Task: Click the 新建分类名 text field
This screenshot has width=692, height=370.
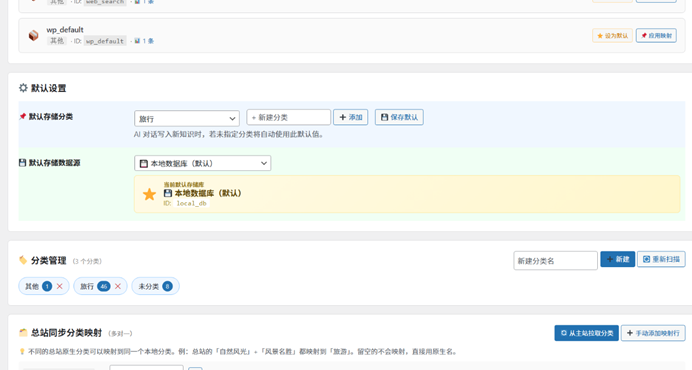Action: (555, 261)
